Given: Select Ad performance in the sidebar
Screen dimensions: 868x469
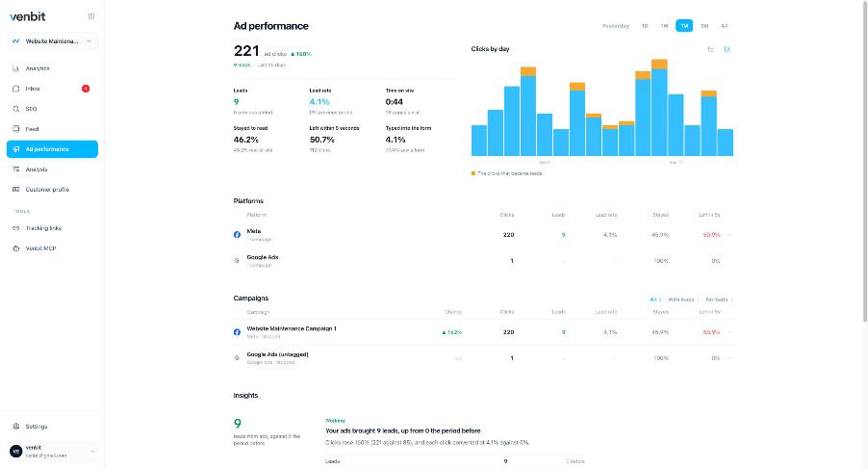Looking at the screenshot, I should pyautogui.click(x=52, y=149).
